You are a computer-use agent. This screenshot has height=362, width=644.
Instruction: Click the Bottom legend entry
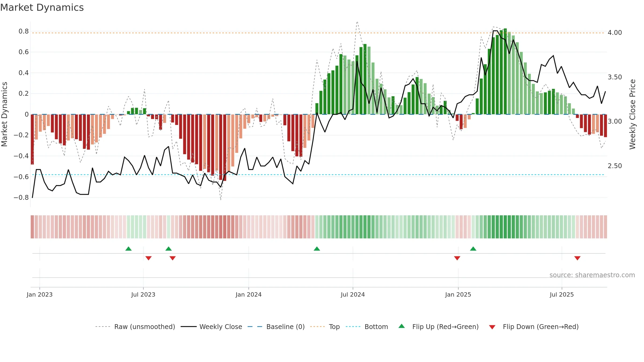pyautogui.click(x=367, y=327)
